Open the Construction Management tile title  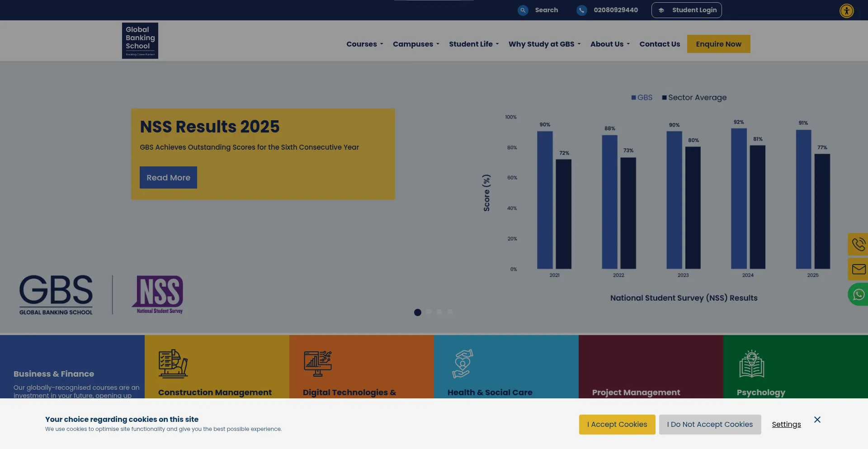coord(215,392)
